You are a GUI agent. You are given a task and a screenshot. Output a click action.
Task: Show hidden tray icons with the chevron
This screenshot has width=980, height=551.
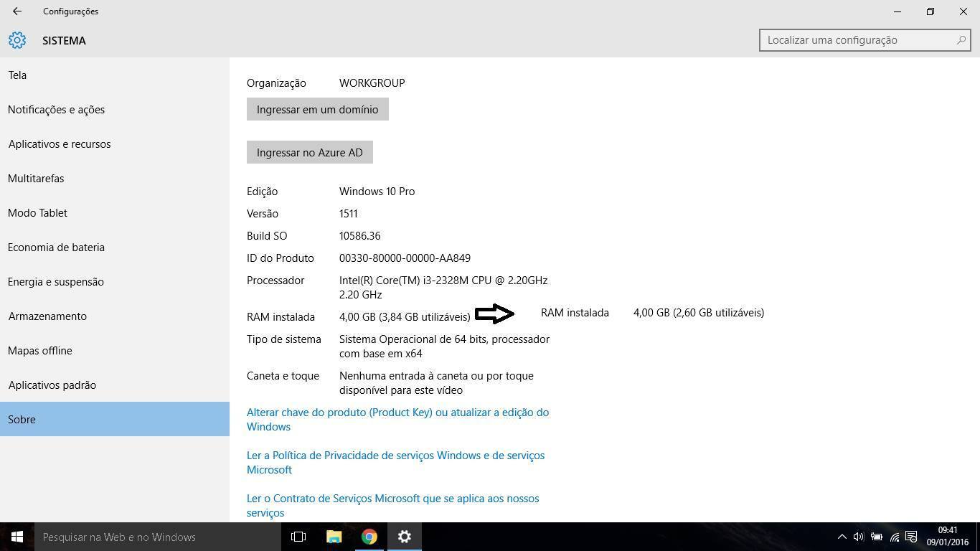click(x=842, y=537)
